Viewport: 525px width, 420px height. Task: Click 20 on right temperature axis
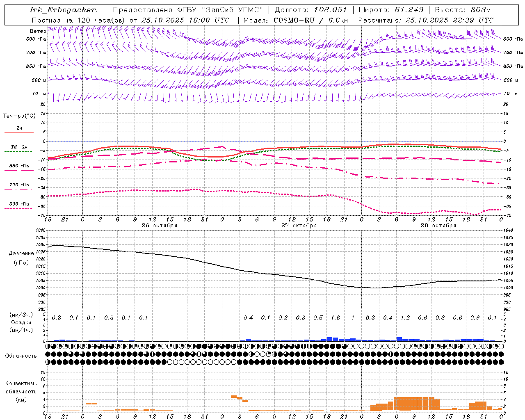point(506,104)
